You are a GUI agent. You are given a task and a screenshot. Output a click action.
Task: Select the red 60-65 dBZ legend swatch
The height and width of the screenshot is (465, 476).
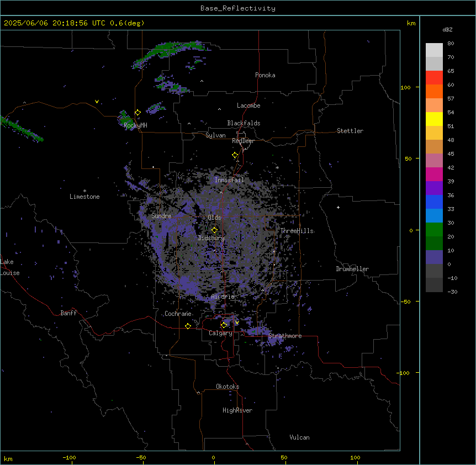(434, 77)
